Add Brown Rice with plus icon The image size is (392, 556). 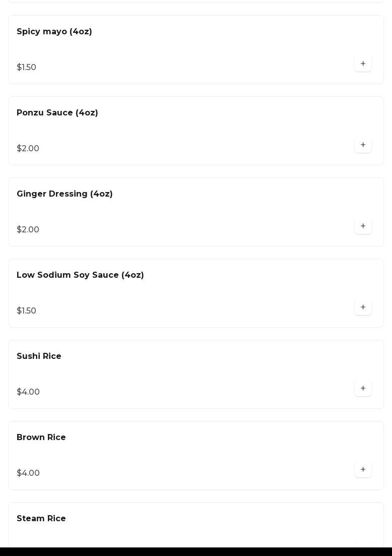tap(363, 470)
